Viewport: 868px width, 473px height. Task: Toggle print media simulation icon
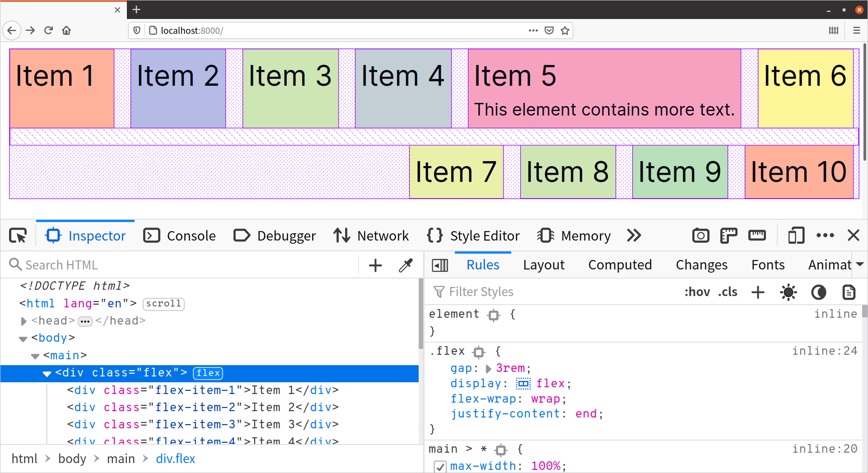pos(849,292)
